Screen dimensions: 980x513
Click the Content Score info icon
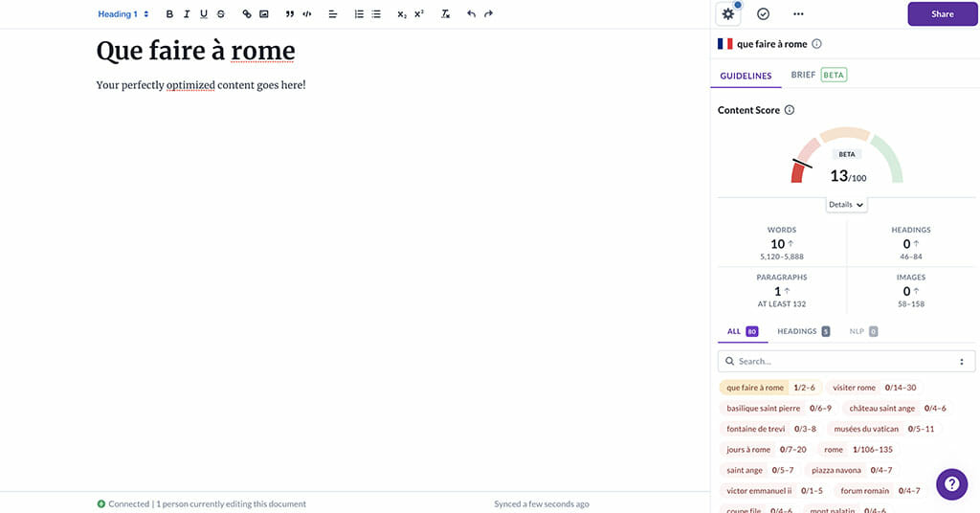[x=790, y=110]
